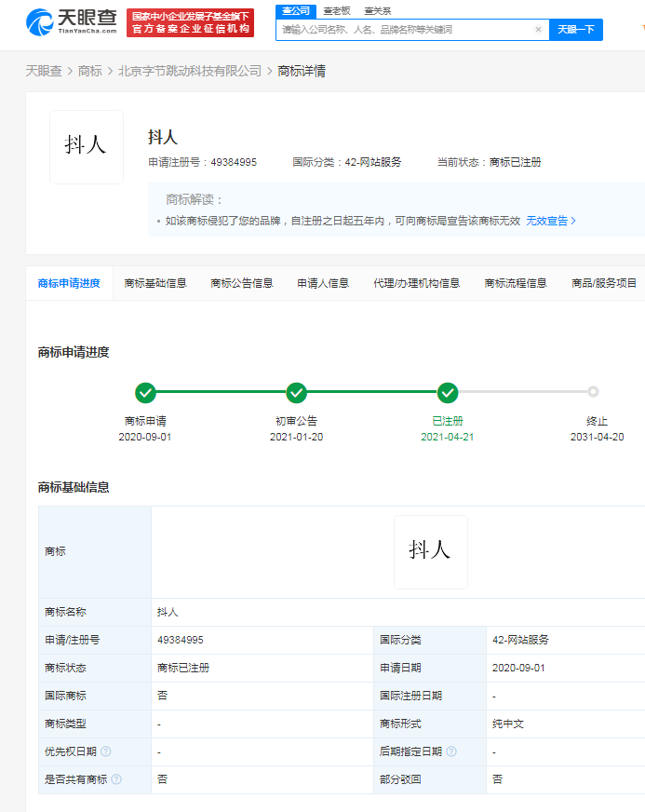
Task: Select header text 申请注册号：49384995
Action: 202,162
